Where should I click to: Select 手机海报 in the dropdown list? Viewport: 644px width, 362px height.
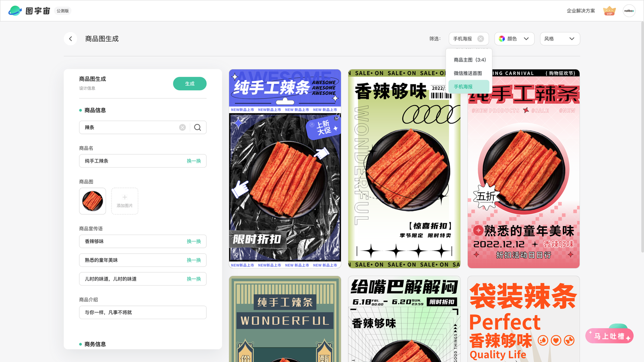coord(469,87)
